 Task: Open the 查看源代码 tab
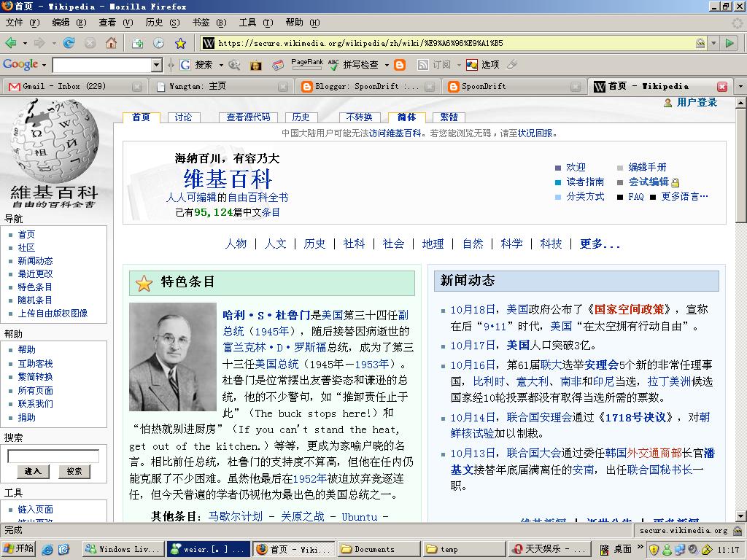pos(248,117)
